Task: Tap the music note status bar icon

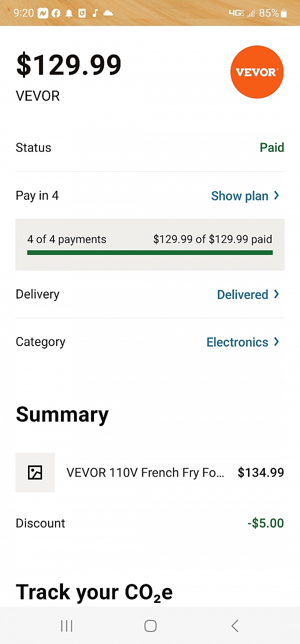Action: pyautogui.click(x=95, y=13)
